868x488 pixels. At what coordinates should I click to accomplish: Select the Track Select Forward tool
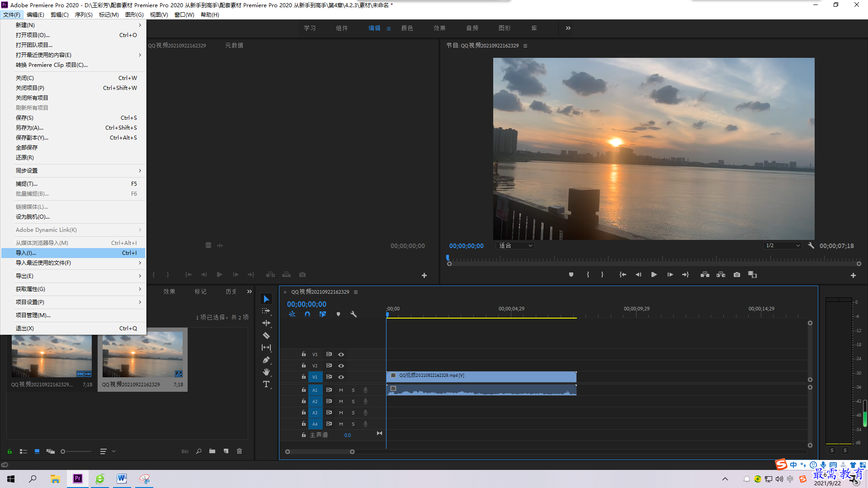coord(266,311)
